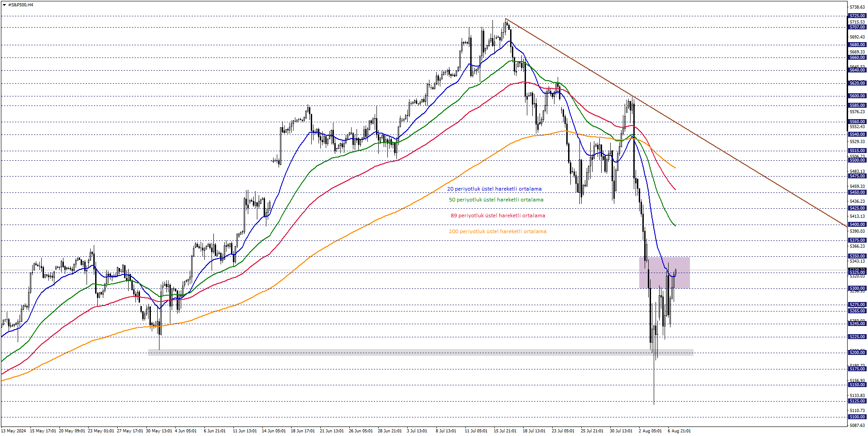Screen dimensions: 868x436
Task: Click the 5475.00 price level label
Action: (857, 176)
